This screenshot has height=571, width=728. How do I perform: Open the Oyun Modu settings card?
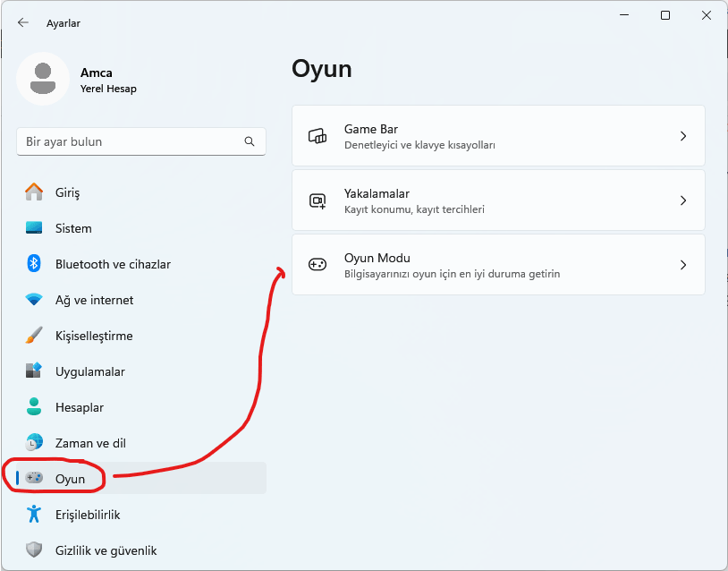[498, 264]
